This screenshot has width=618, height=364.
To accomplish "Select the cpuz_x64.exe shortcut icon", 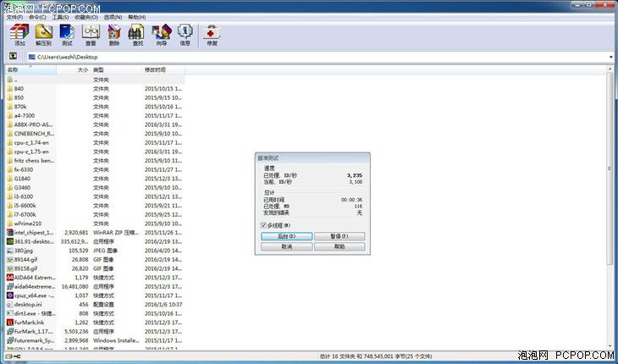I will point(10,295).
